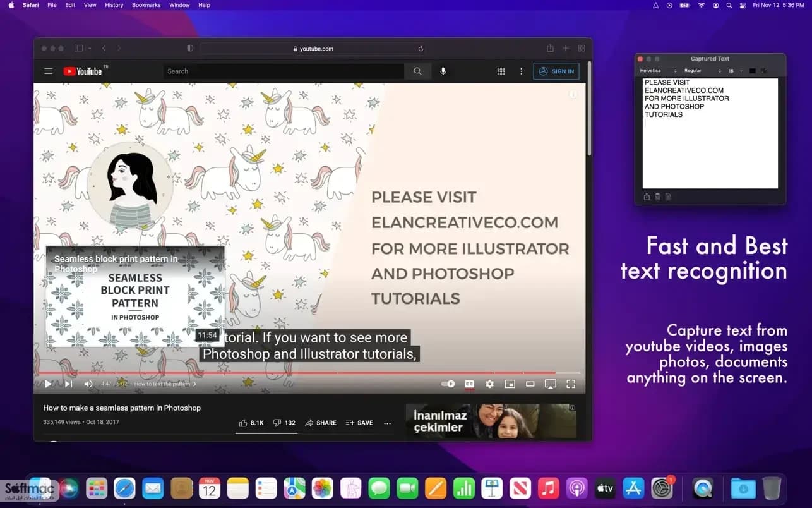812x508 pixels.
Task: Open Spotlight search in menu bar
Action: (729, 5)
